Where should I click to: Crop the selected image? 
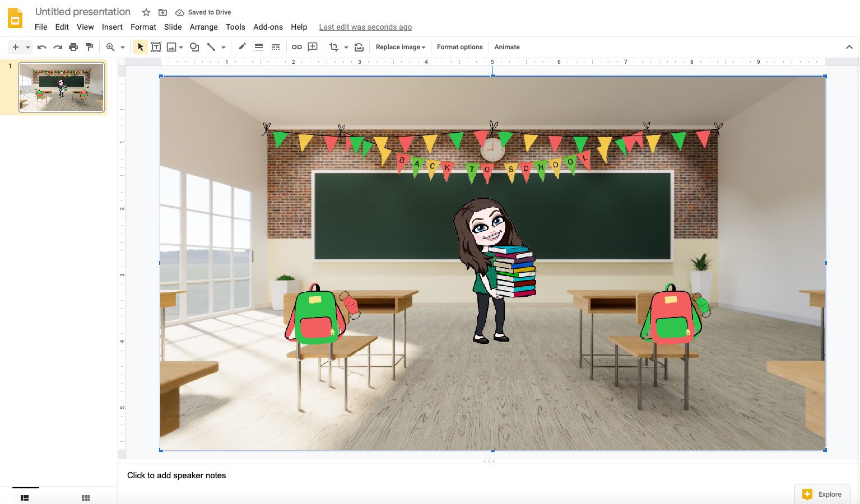pos(333,47)
